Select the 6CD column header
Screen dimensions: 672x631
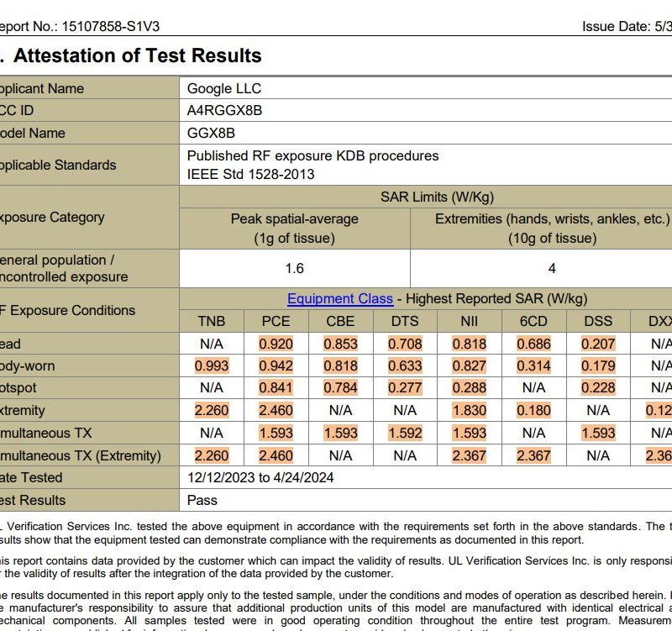(533, 321)
